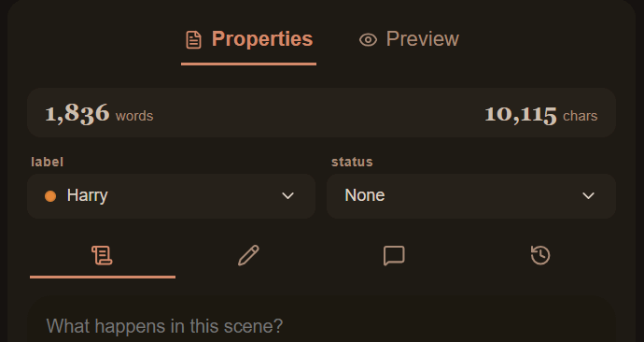Open the synopsis scroll icon tab
644x342 pixels.
point(103,256)
